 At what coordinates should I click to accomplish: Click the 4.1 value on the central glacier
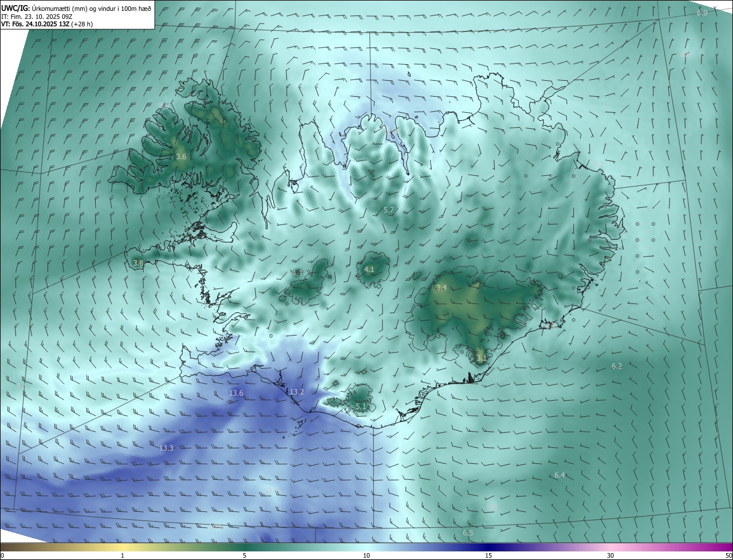tap(369, 269)
